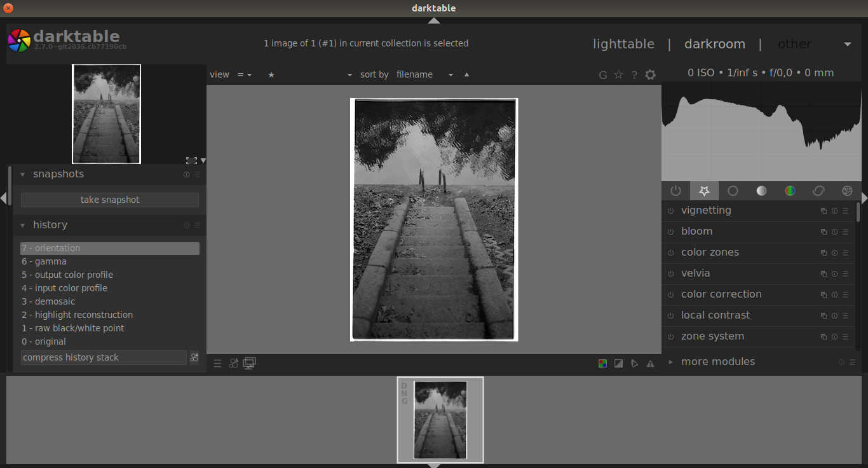This screenshot has height=468, width=868.
Task: Select history item 6 - gamma
Action: (x=110, y=261)
